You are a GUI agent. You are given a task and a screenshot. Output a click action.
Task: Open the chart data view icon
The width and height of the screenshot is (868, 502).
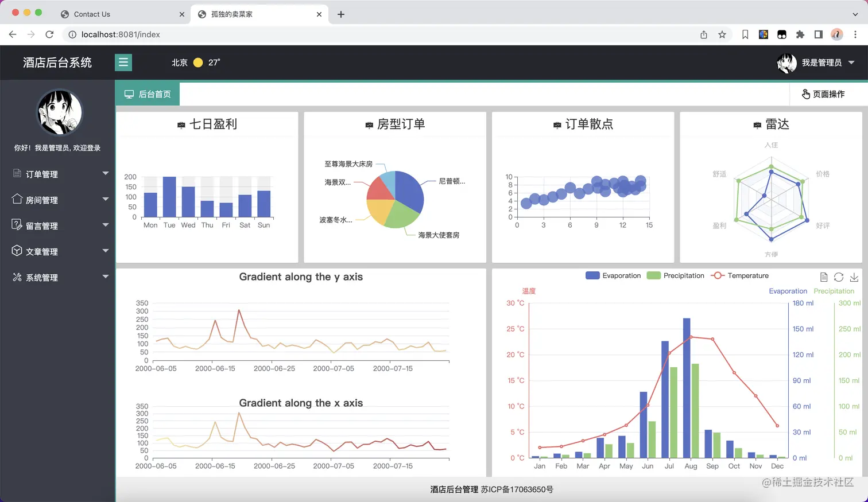tap(824, 277)
